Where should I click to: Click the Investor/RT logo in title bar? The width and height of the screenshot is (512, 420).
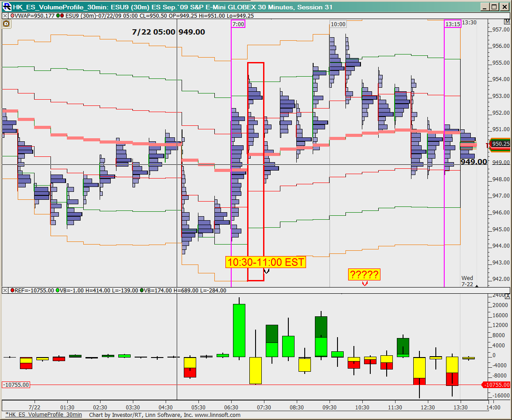pos(6,7)
